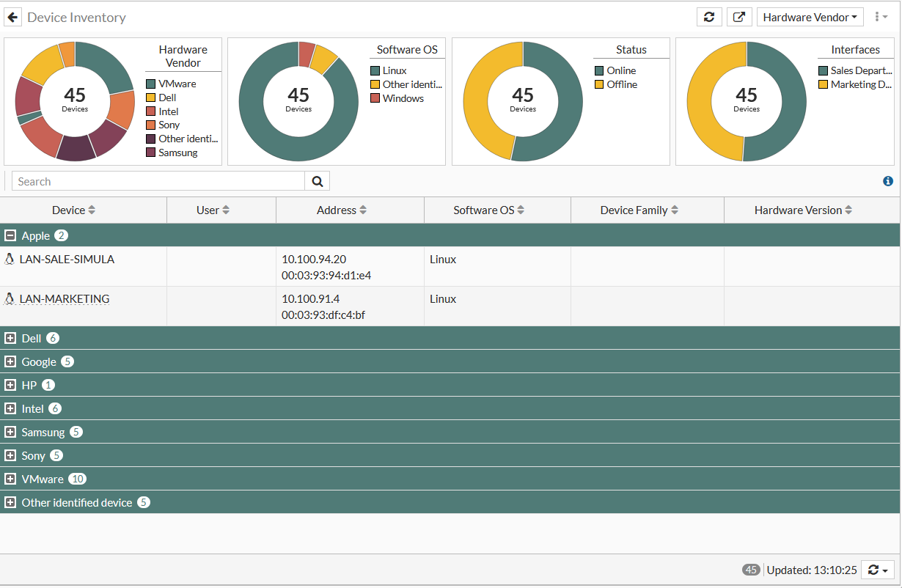902x588 pixels.
Task: Open the bottom refresh interval dropdown
Action: tap(878, 570)
